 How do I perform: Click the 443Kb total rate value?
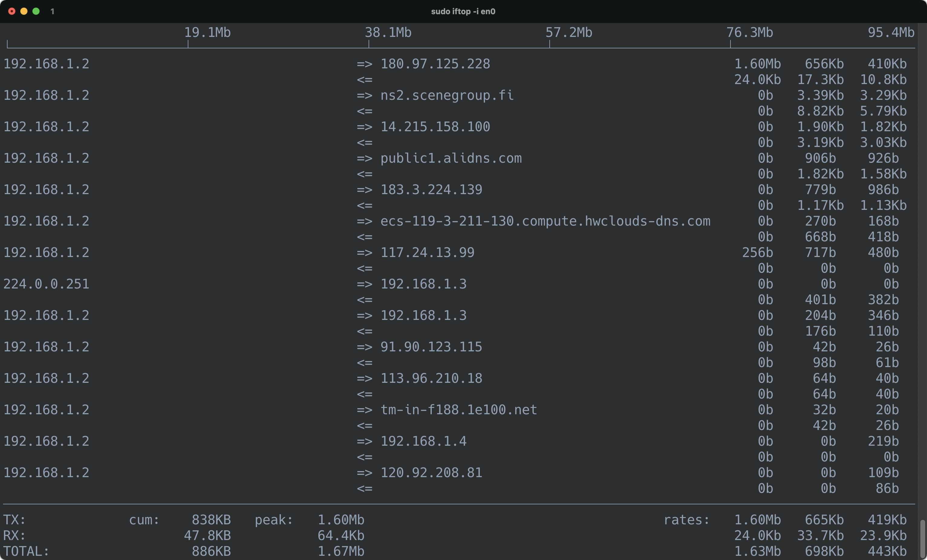point(887,552)
